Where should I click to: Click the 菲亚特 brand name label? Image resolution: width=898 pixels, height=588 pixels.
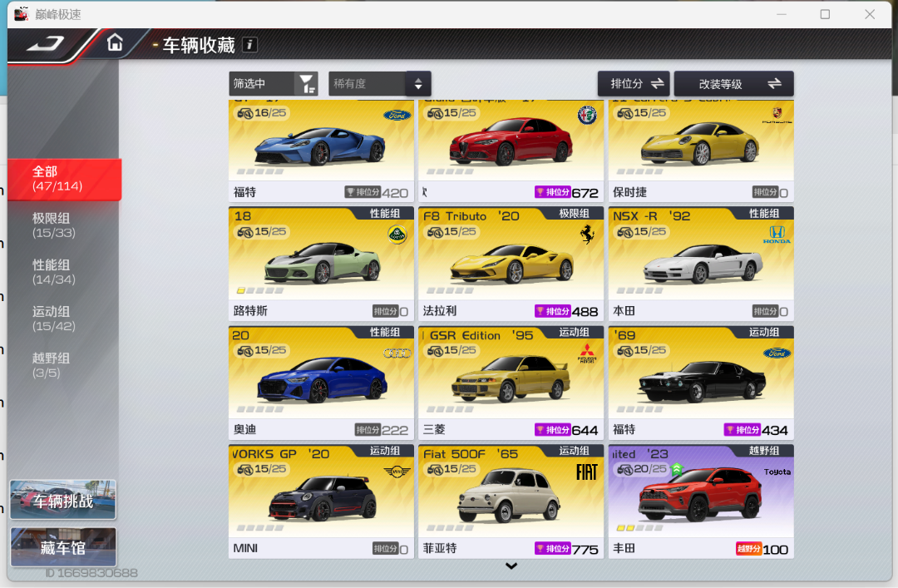click(x=440, y=548)
